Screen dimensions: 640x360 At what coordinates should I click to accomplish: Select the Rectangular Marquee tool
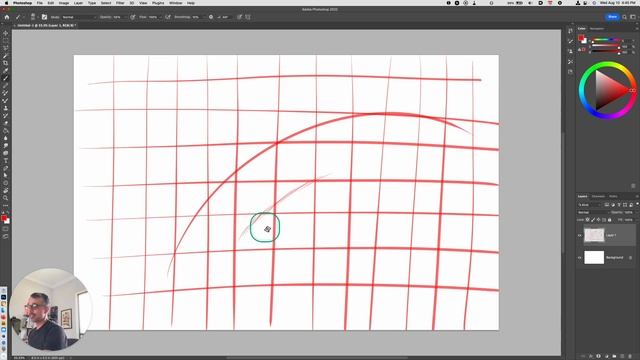tap(6, 41)
